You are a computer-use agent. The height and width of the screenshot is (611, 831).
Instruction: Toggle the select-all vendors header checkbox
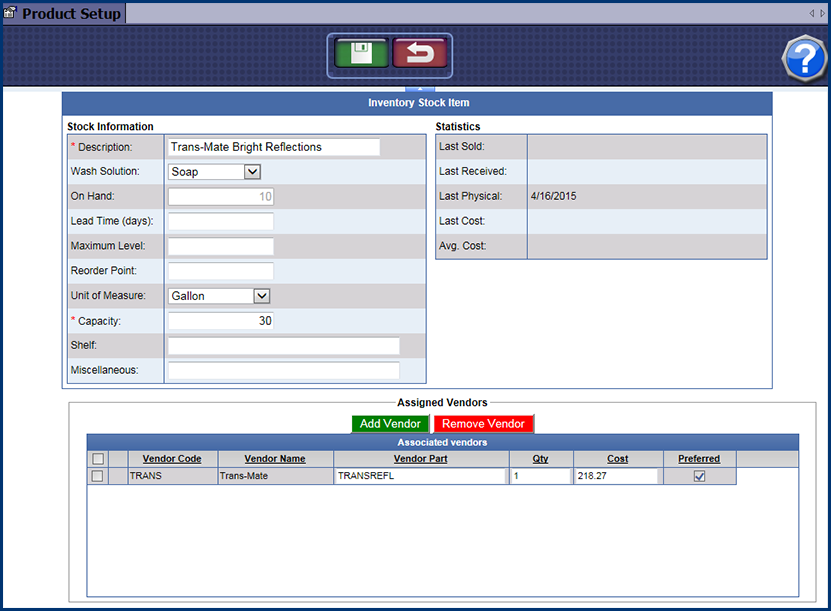(97, 459)
